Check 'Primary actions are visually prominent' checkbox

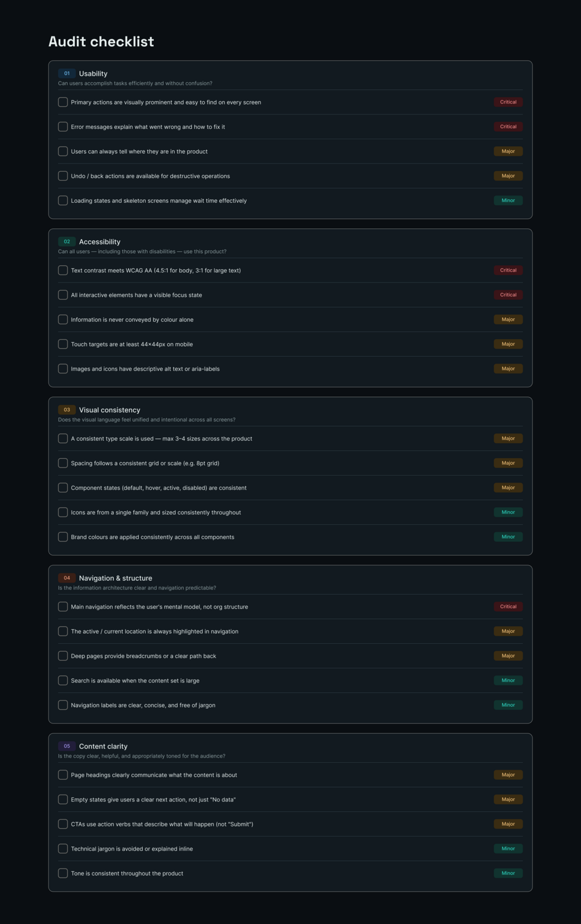click(x=63, y=102)
